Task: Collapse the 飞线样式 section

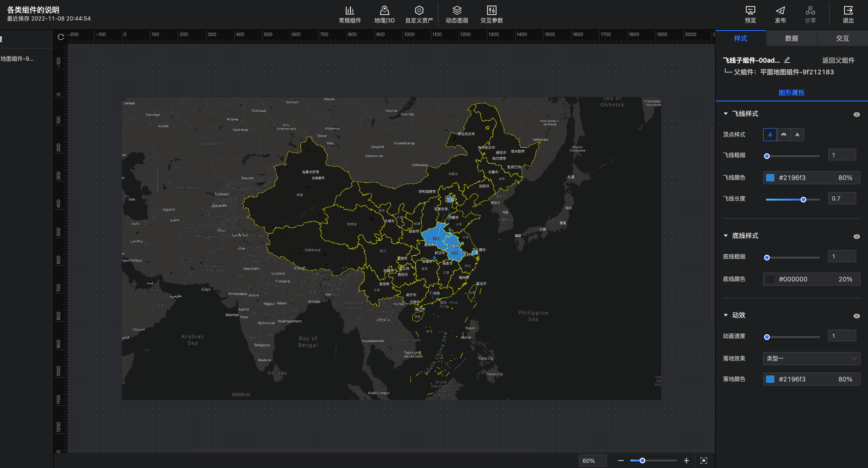Action: click(726, 114)
